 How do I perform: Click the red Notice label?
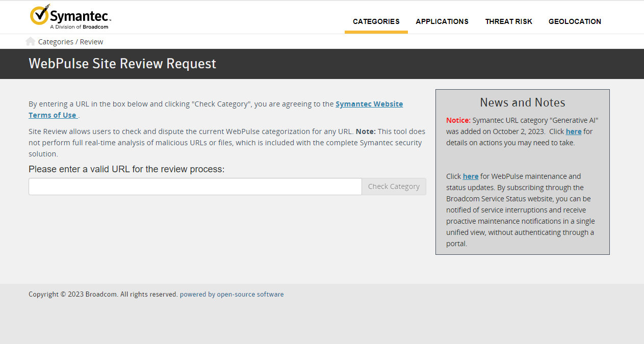[x=458, y=120]
